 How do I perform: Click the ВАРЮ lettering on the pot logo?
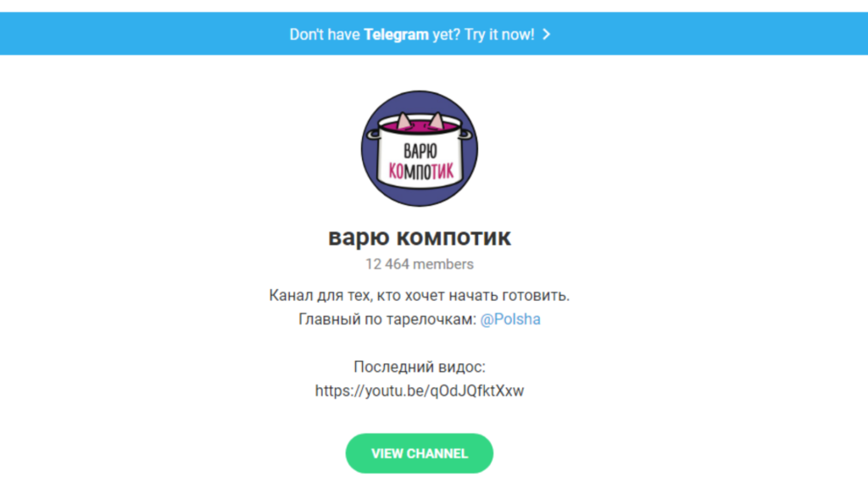[420, 151]
